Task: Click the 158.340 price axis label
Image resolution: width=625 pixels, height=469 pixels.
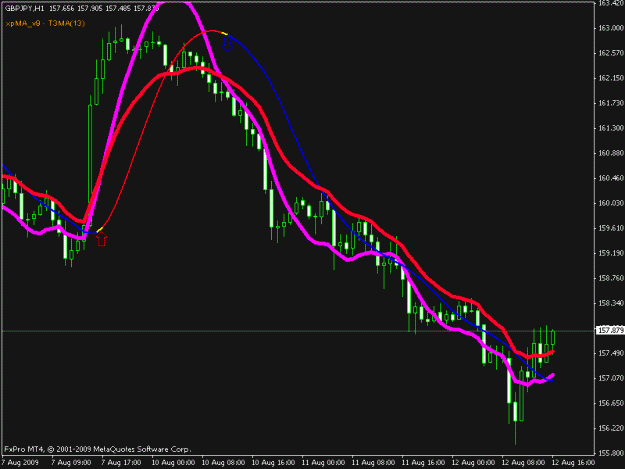Action: point(611,303)
